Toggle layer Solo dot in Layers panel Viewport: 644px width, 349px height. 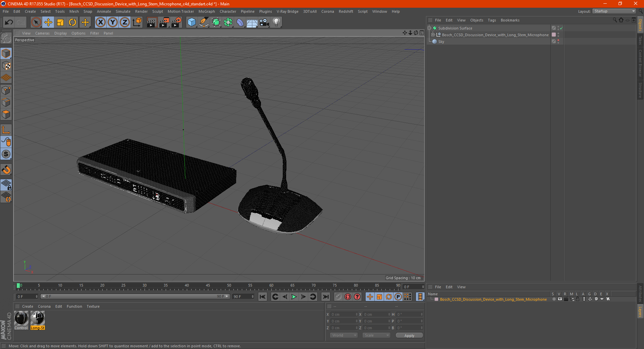[554, 299]
